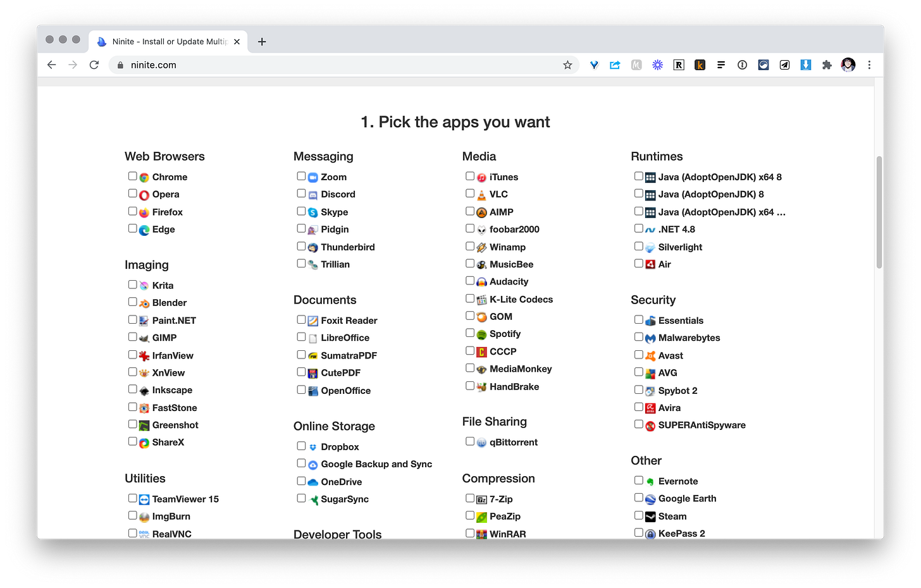This screenshot has height=588, width=921.
Task: Click the TeamViewer 15 icon
Action: 144,499
